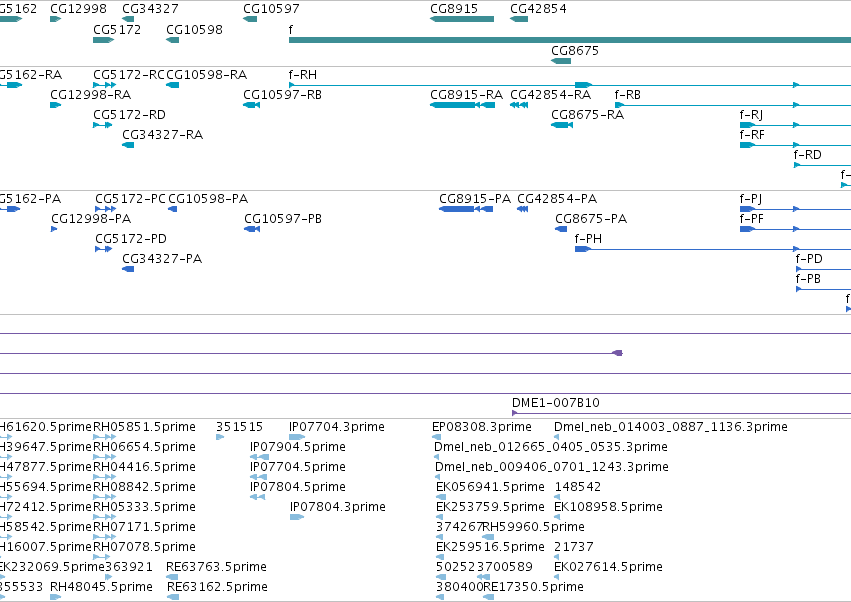Open the EST label "IP07704.3prime"

click(336, 427)
